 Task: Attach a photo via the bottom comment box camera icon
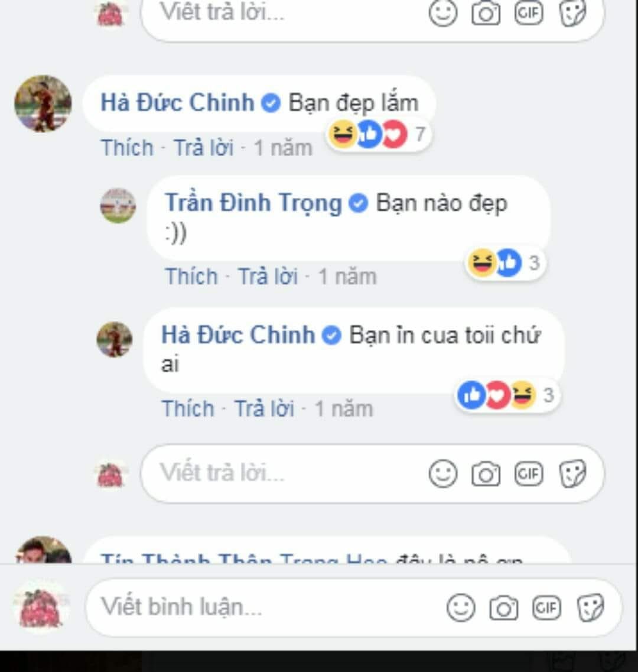pyautogui.click(x=503, y=608)
